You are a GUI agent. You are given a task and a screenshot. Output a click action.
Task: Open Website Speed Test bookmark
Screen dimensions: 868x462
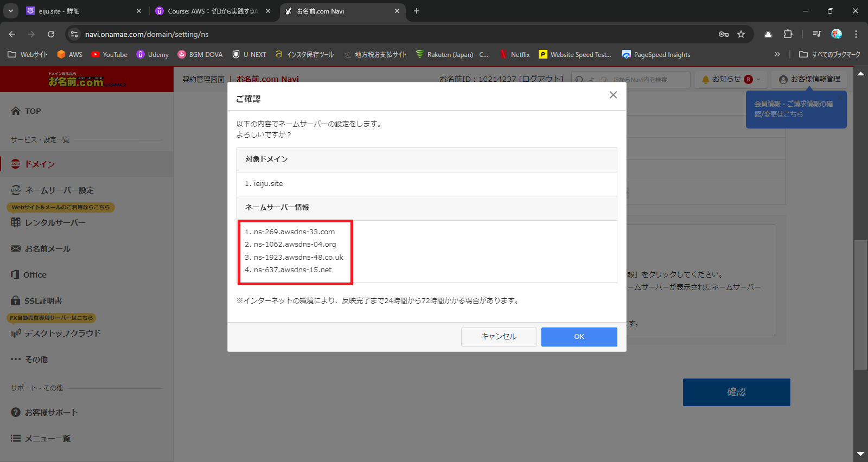click(x=575, y=55)
